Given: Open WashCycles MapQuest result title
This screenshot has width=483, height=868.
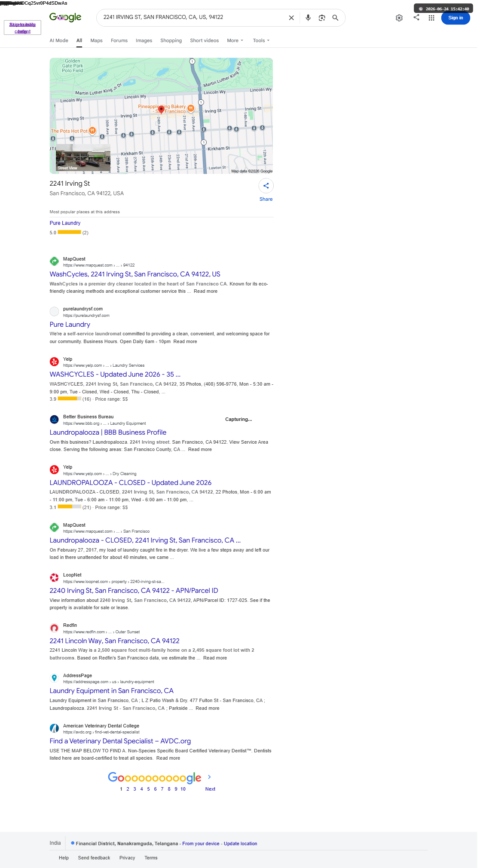Looking at the screenshot, I should pos(135,274).
